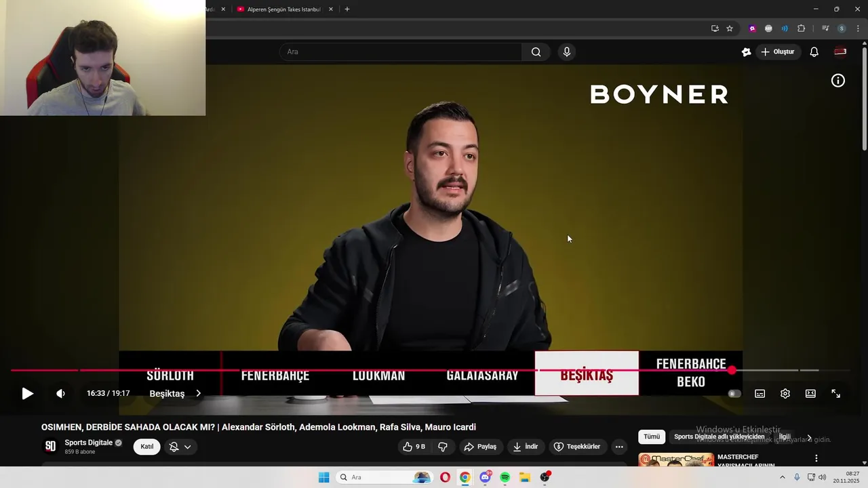Enter fullscreen mode
This screenshot has width=868, height=488.
836,394
